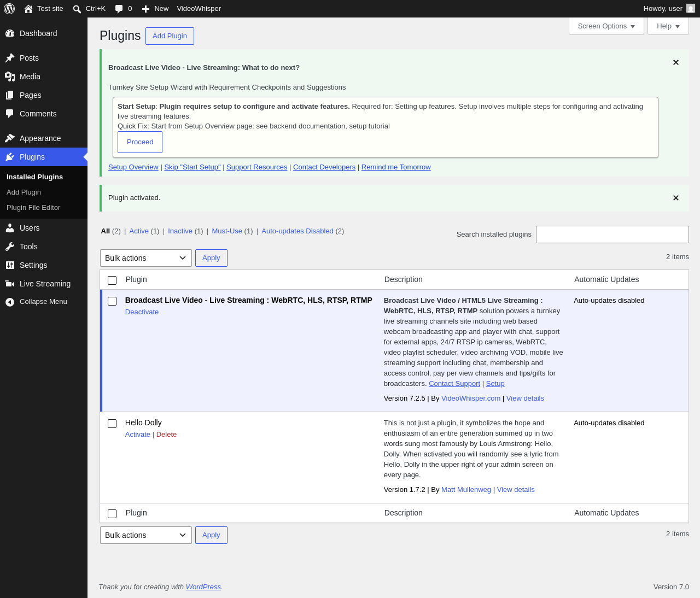Click the WordPress logo icon in the admin bar
Viewport: 700px width, 598px height.
tap(9, 9)
